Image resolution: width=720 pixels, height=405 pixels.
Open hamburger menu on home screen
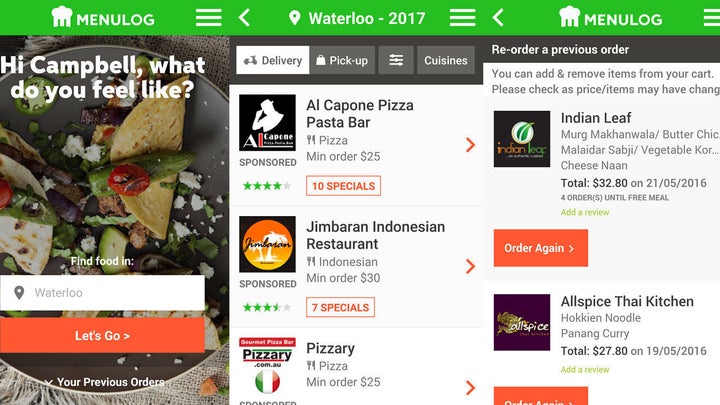(208, 18)
